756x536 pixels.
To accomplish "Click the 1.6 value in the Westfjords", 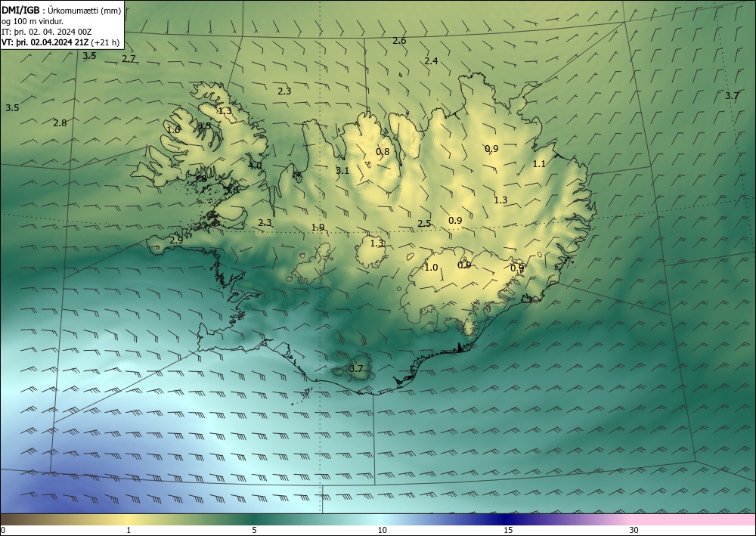I will click(174, 130).
